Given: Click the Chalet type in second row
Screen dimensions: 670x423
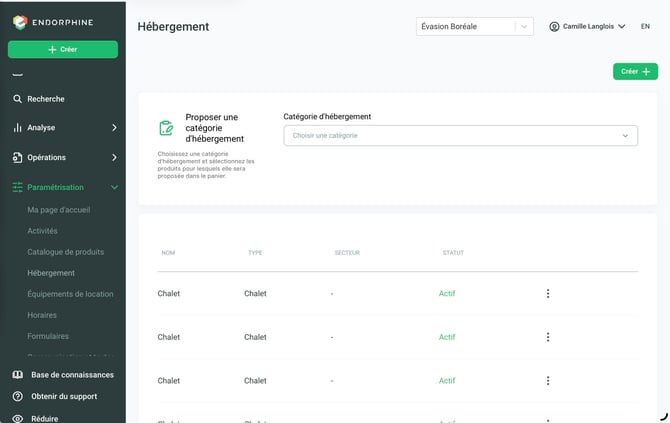Looking at the screenshot, I should point(255,337).
